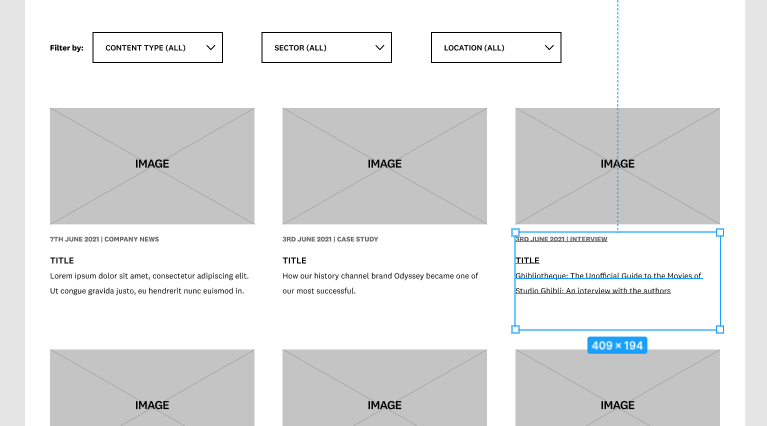The image size is (767, 426).
Task: Select the second-row image placeholder on the right
Action: [617, 387]
